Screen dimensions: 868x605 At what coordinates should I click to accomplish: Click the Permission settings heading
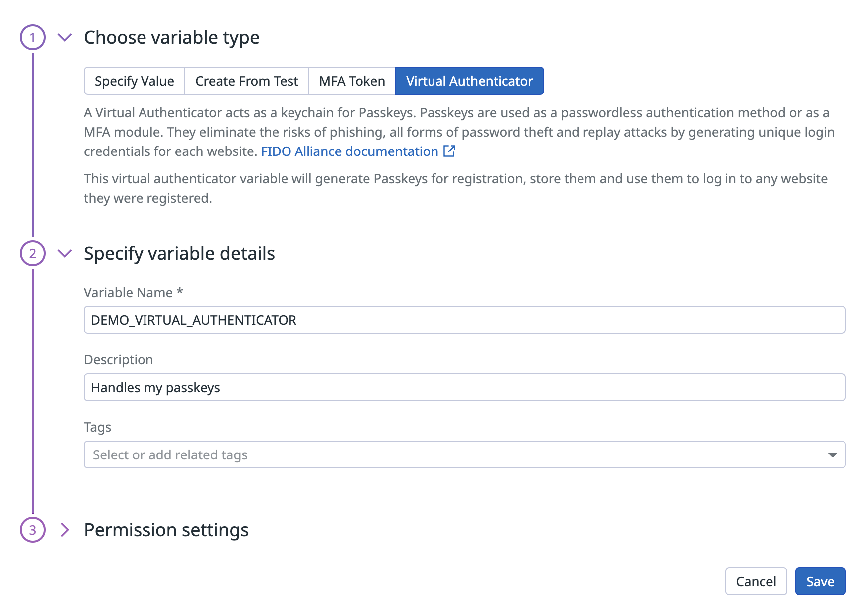point(166,530)
